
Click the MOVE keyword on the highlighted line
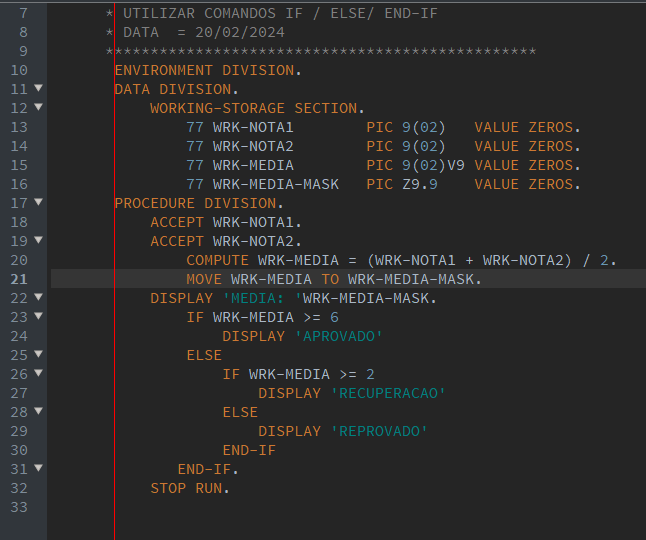click(204, 279)
